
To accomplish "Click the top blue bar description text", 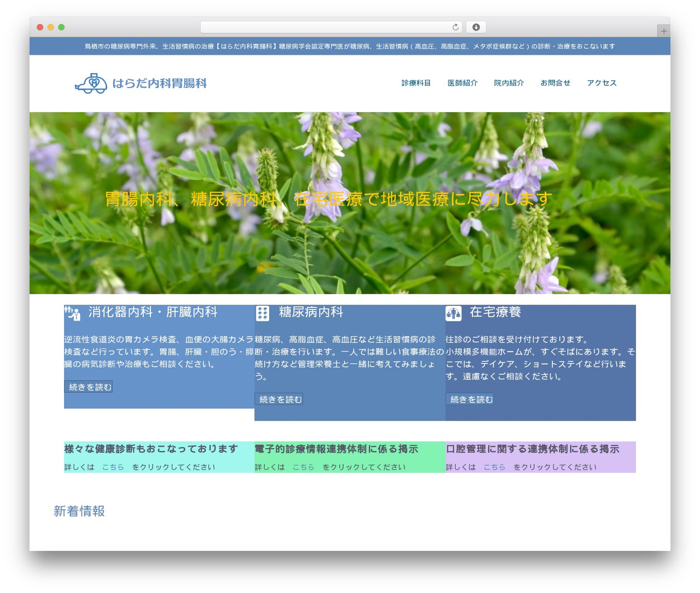I will point(350,46).
